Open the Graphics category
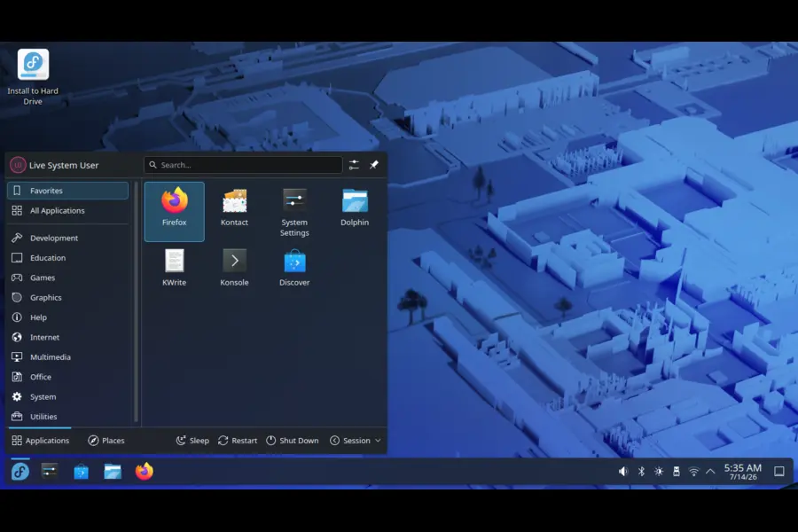The height and width of the screenshot is (532, 798). [67, 297]
